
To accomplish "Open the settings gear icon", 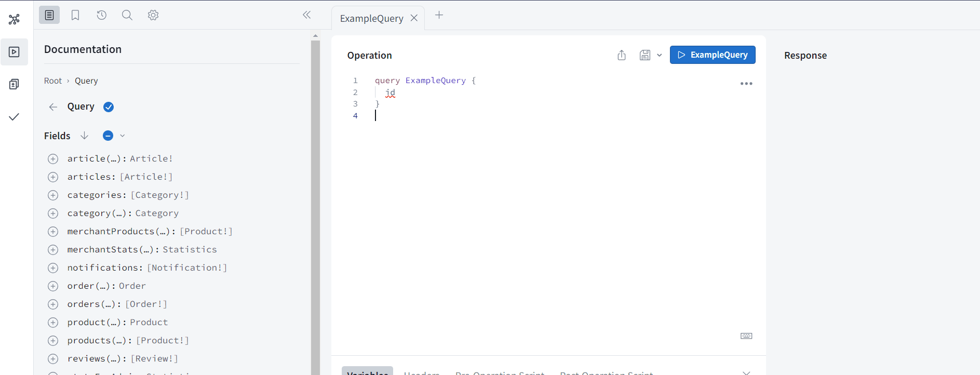I will tap(153, 15).
